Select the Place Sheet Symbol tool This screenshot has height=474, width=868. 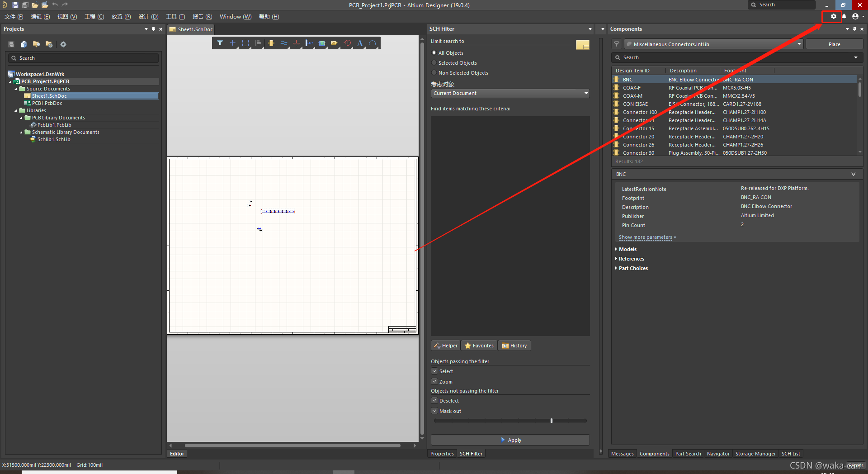[x=322, y=43]
